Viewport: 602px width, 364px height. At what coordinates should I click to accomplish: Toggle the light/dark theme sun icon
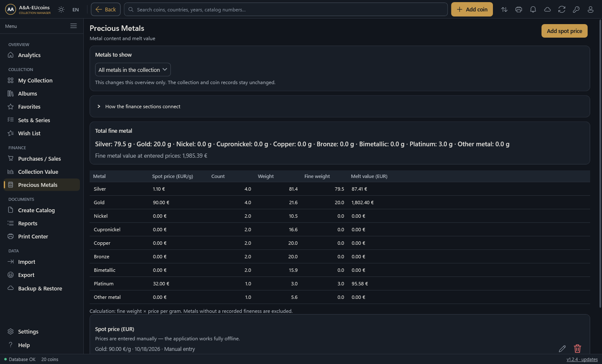61,10
